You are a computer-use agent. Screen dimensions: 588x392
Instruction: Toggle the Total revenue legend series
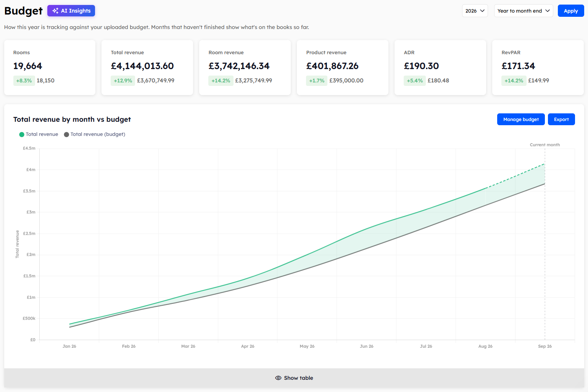point(39,134)
